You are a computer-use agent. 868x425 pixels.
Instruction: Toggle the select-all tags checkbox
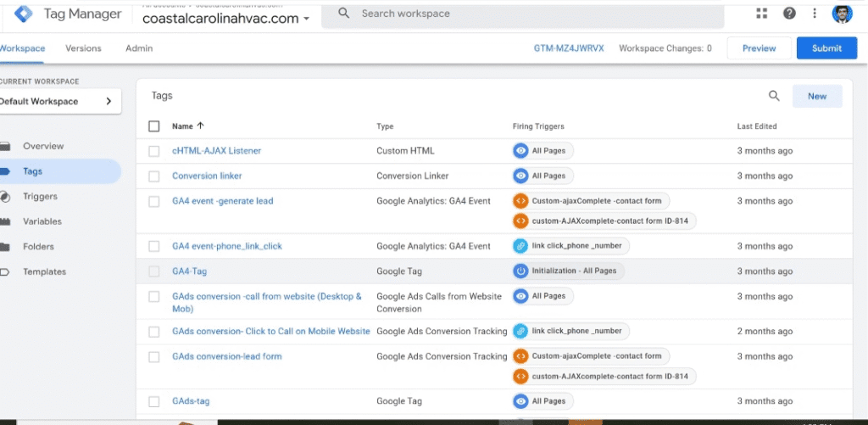coord(154,126)
